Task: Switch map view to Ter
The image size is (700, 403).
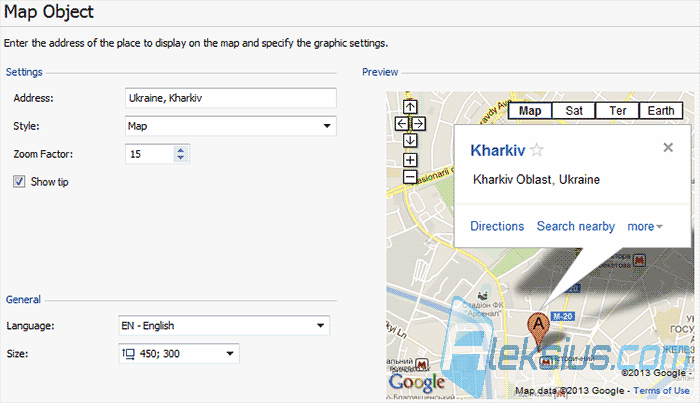Action: click(x=617, y=111)
